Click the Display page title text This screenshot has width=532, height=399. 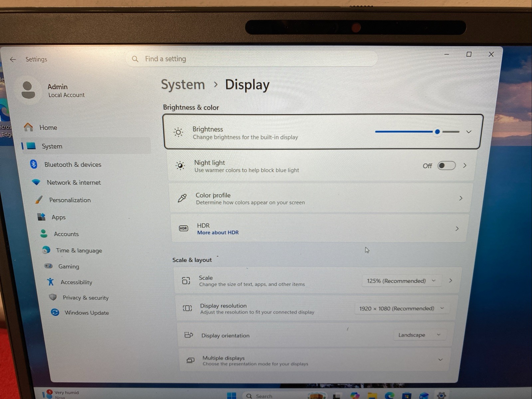[247, 85]
